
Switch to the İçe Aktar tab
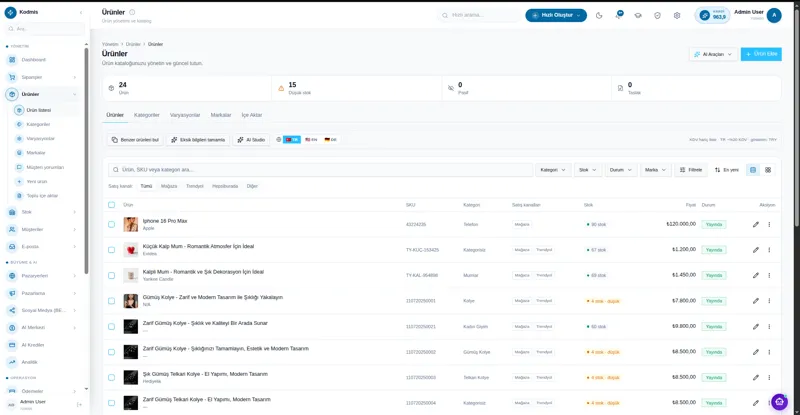(252, 115)
